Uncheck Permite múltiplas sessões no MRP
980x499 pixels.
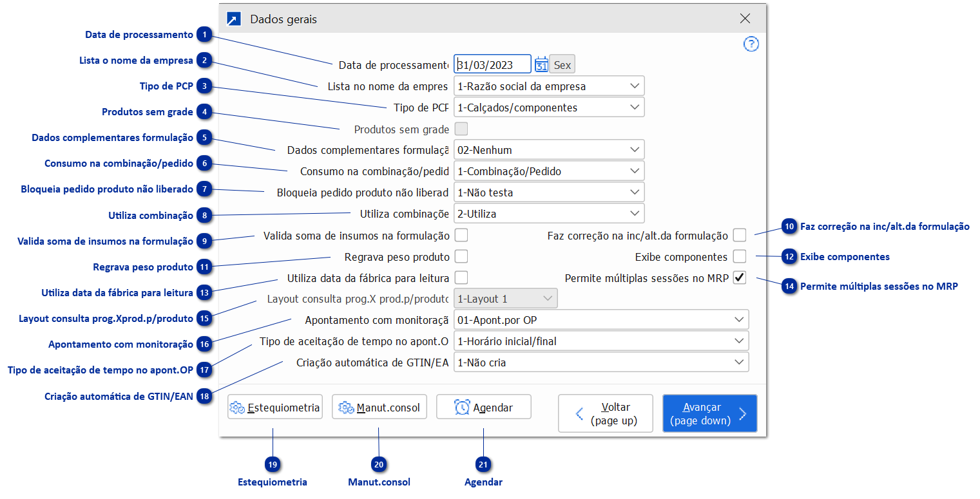point(740,278)
